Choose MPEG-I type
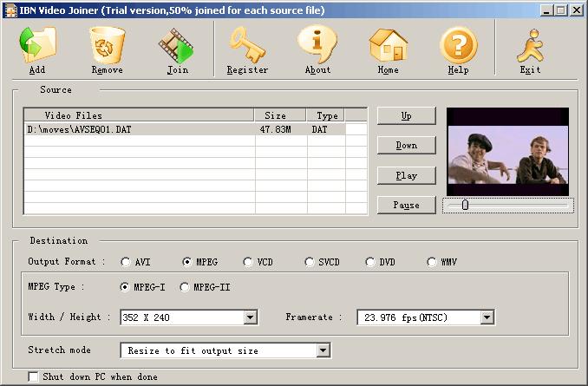The image size is (588, 386). [x=125, y=287]
